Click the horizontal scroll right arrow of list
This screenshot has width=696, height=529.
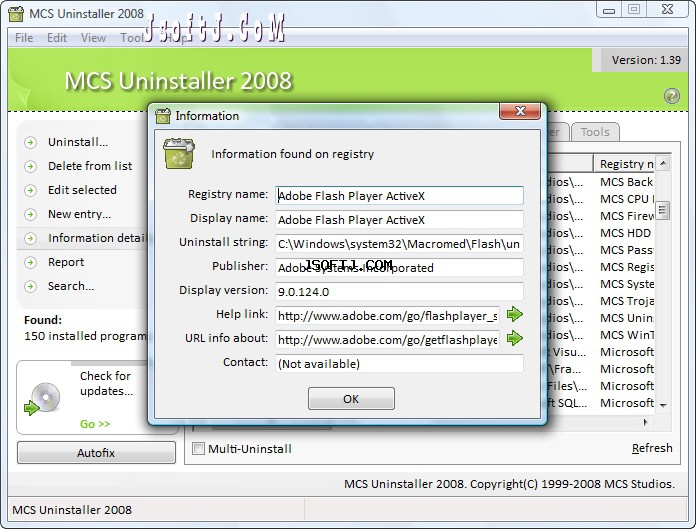(645, 422)
